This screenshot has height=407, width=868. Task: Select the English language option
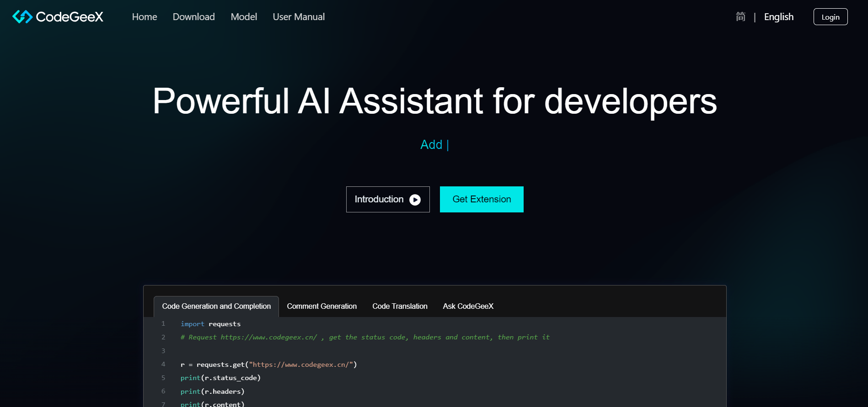point(779,17)
